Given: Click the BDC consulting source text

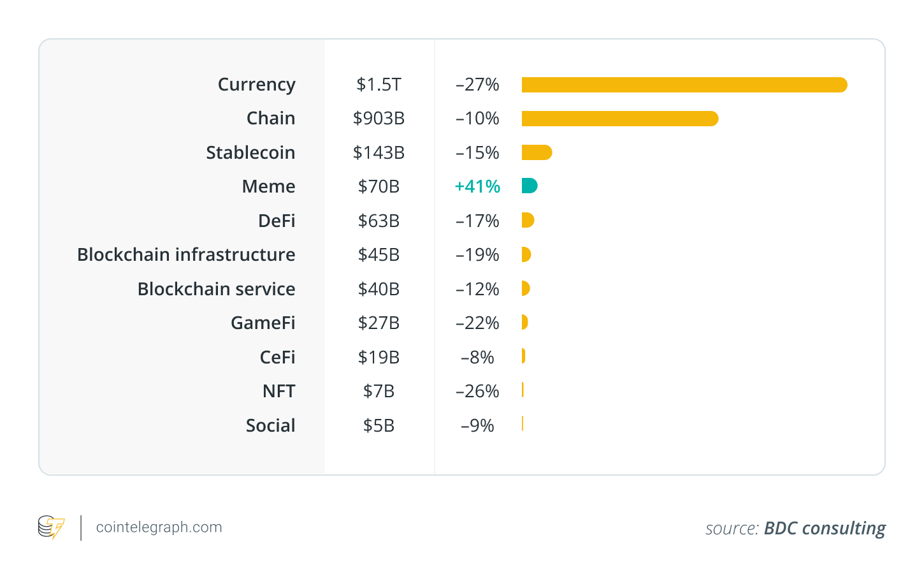Looking at the screenshot, I should tap(824, 528).
